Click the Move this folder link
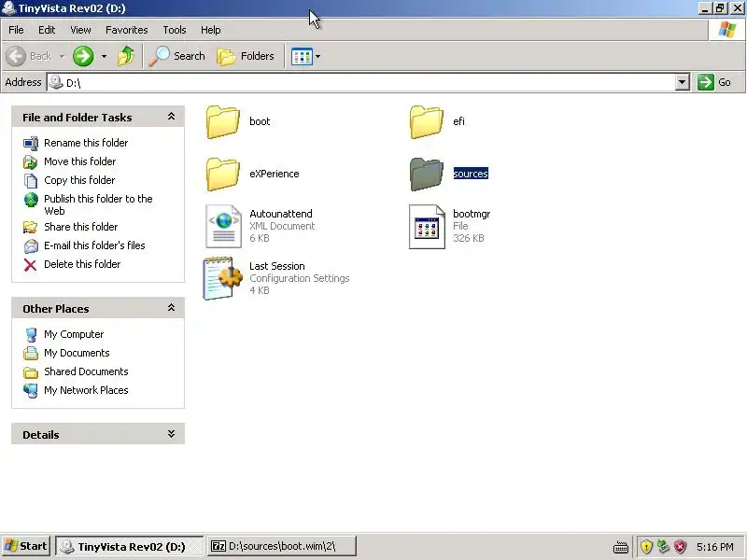This screenshot has height=560, width=747. pos(79,161)
